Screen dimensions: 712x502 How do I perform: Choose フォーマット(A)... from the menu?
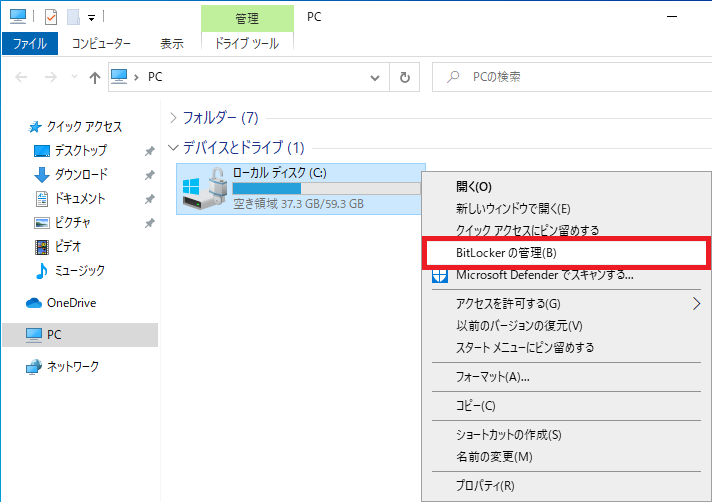566,377
